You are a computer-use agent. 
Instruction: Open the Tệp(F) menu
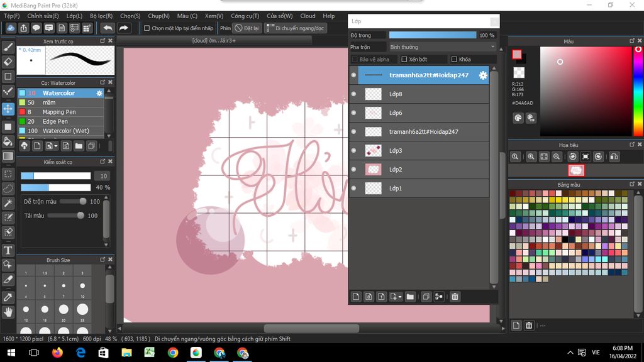tap(11, 16)
